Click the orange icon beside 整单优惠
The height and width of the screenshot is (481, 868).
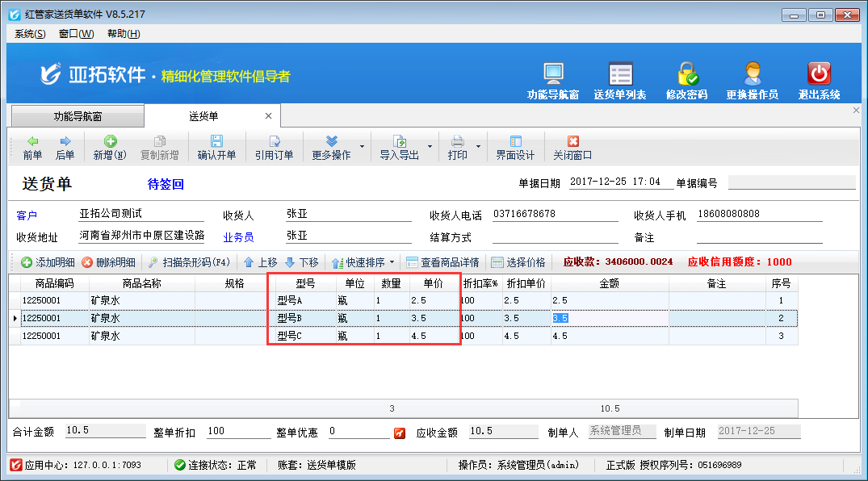[400, 433]
